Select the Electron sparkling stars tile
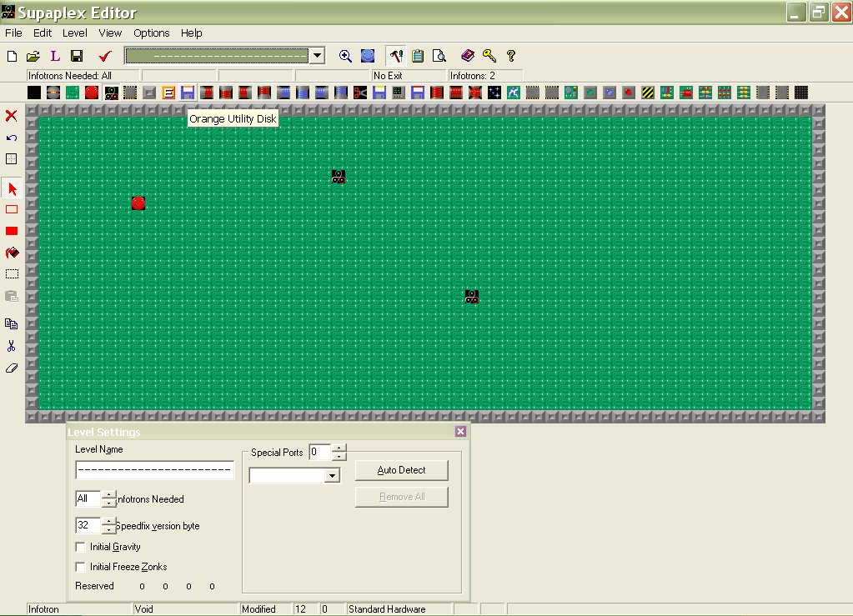Screen dimensions: 853x616 [494, 93]
